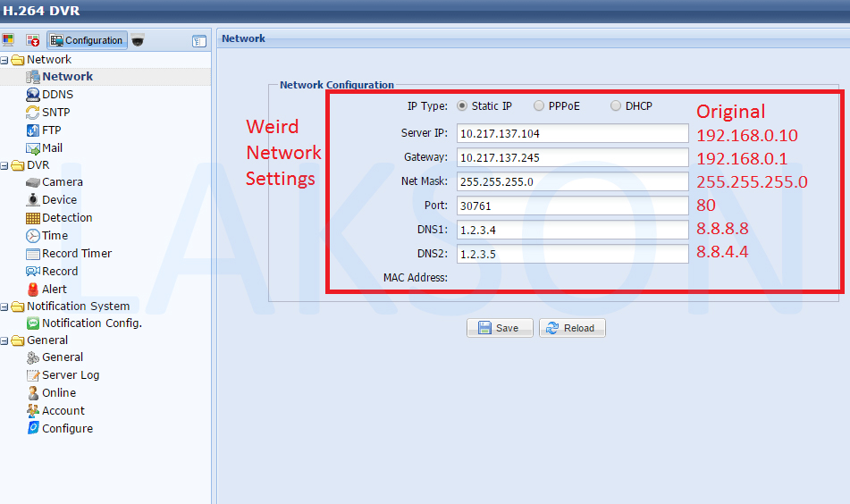Click the red download arrow toolbar icon

pos(33,40)
